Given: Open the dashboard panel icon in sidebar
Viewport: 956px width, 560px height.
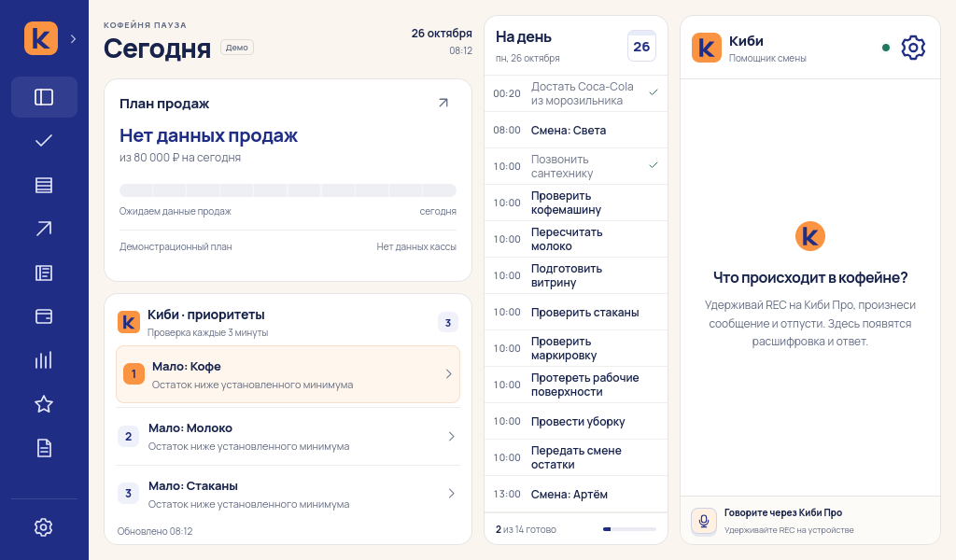Looking at the screenshot, I should [44, 97].
